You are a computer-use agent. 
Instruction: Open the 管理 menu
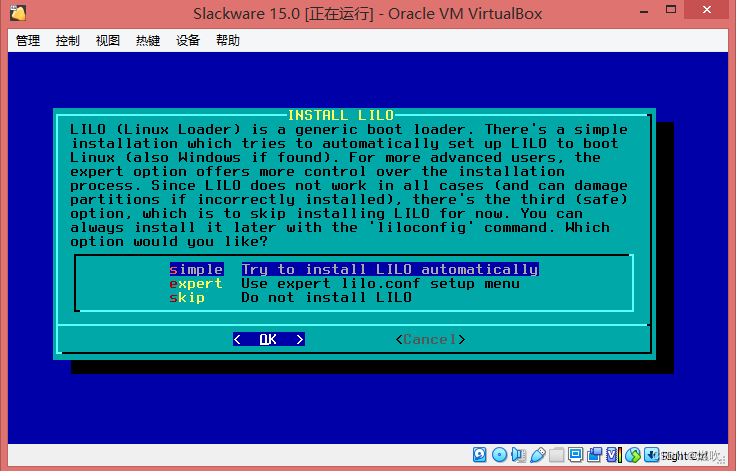(28, 40)
